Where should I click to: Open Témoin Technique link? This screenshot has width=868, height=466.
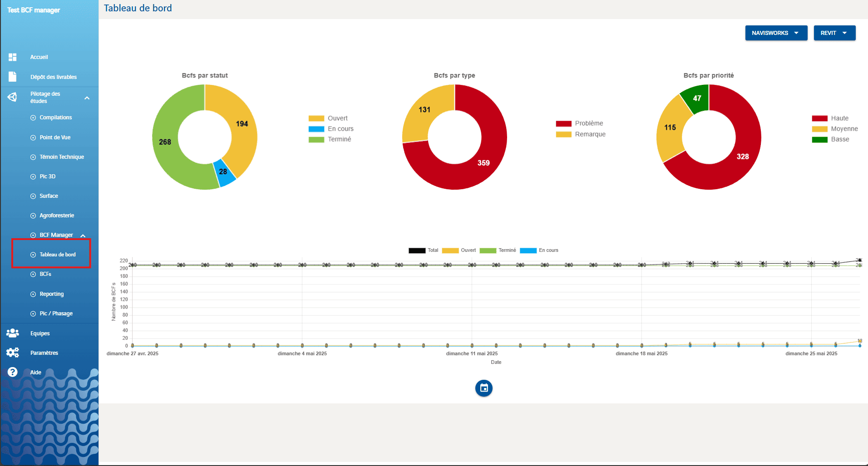62,157
